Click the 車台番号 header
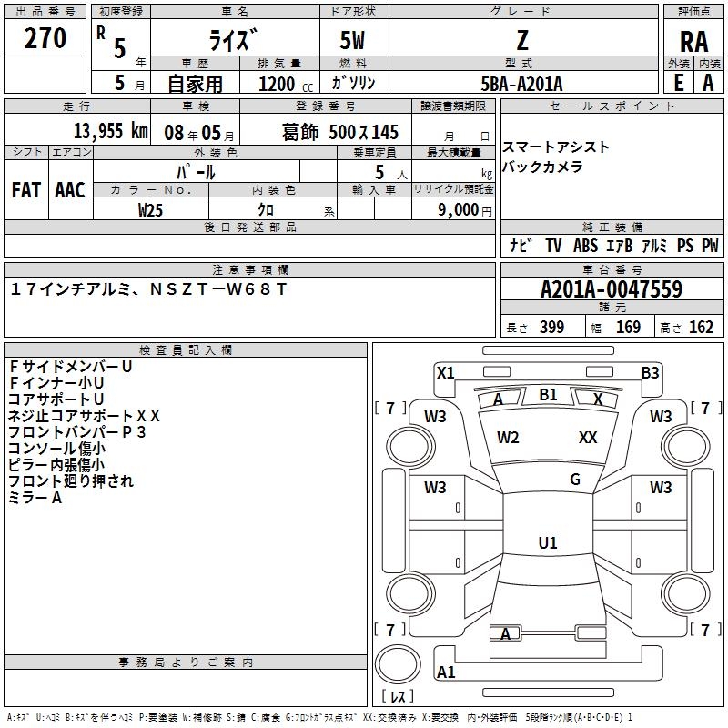This screenshot has width=728, height=728. [612, 269]
